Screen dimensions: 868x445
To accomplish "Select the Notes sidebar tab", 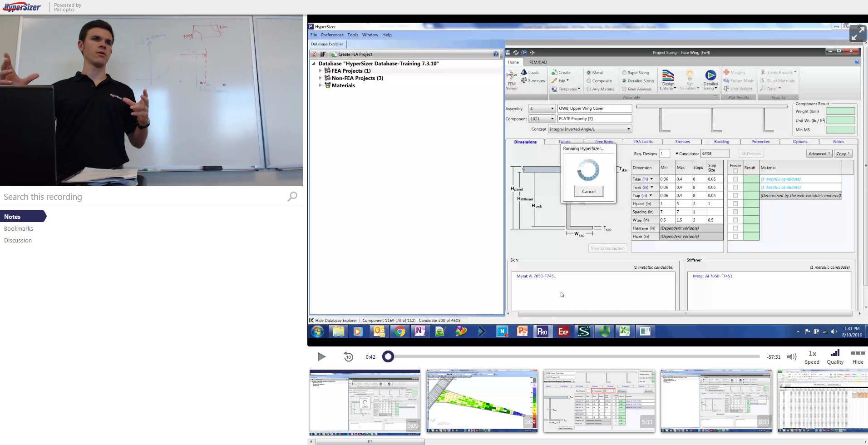I will coord(23,217).
